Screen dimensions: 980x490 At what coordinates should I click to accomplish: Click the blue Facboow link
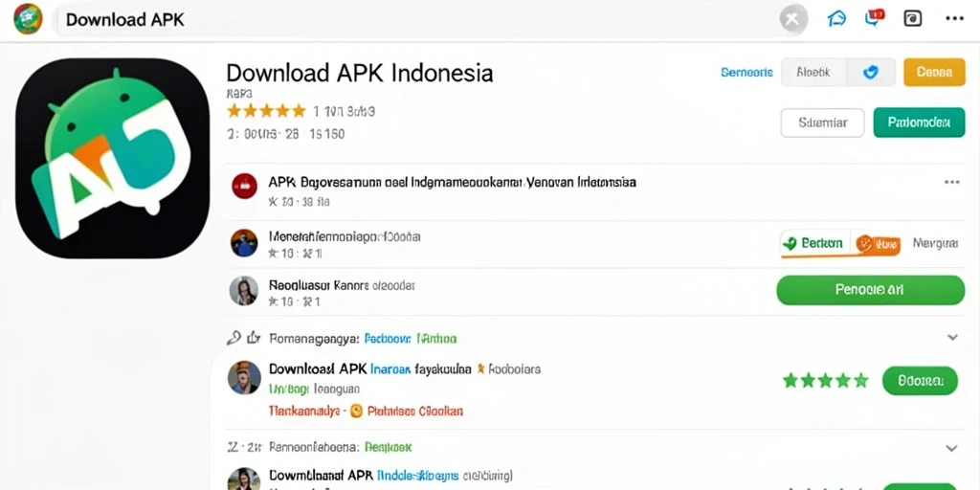click(x=388, y=339)
